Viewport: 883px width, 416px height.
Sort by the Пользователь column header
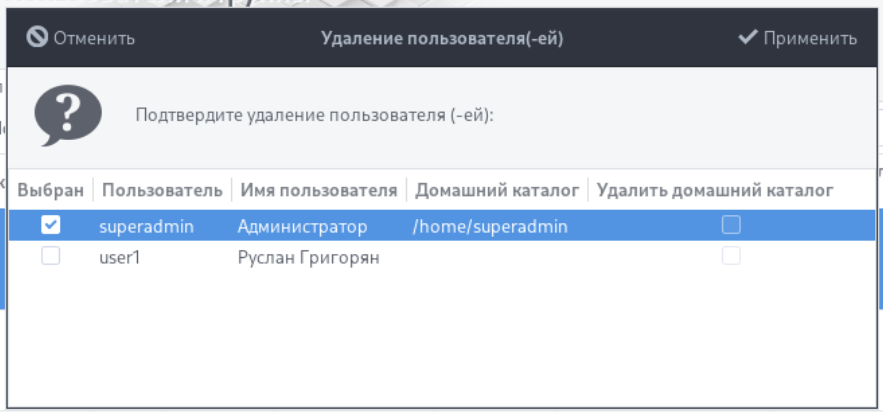point(161,190)
